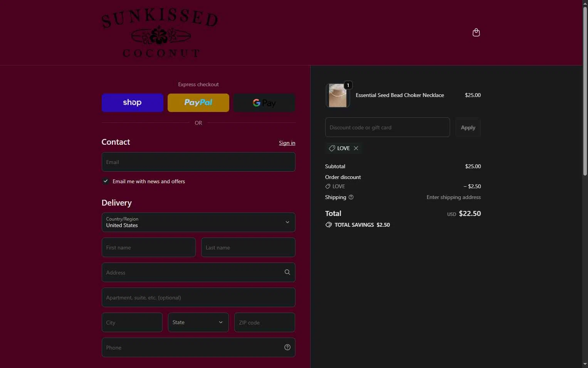The image size is (588, 368).
Task: Pay with Shop Pay express button
Action: (132, 103)
